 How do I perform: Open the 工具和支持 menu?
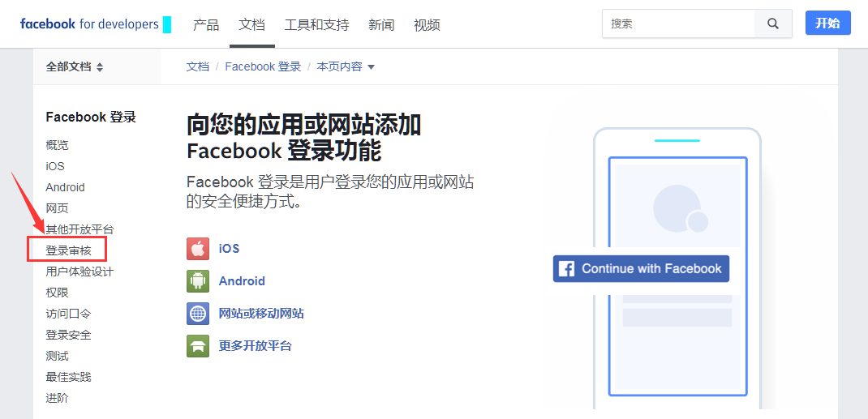tap(316, 25)
